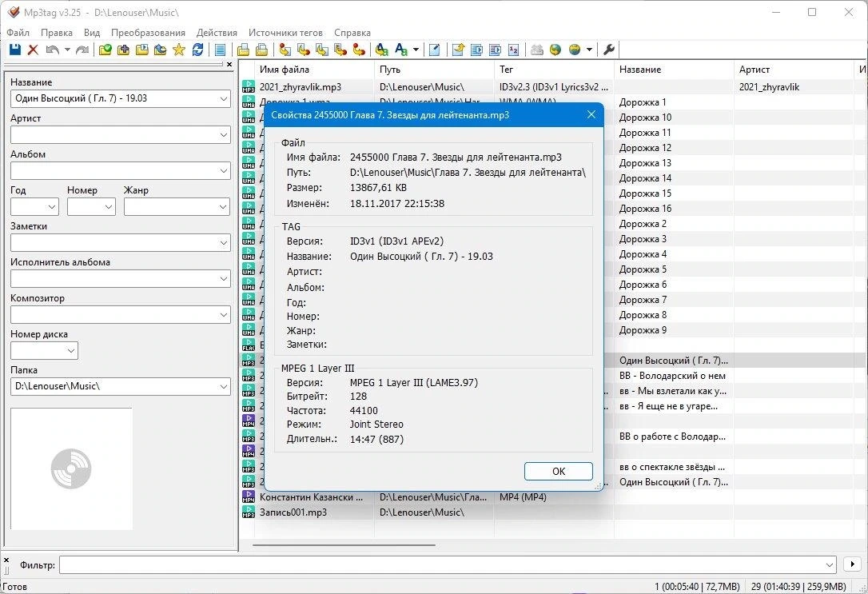Save tag with the floppy disk icon
The image size is (868, 594).
[x=15, y=50]
